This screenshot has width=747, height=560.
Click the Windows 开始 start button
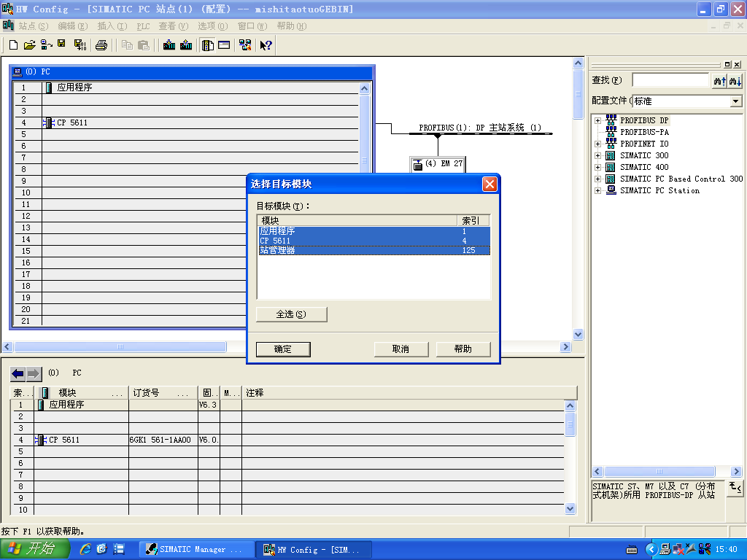[x=35, y=549]
